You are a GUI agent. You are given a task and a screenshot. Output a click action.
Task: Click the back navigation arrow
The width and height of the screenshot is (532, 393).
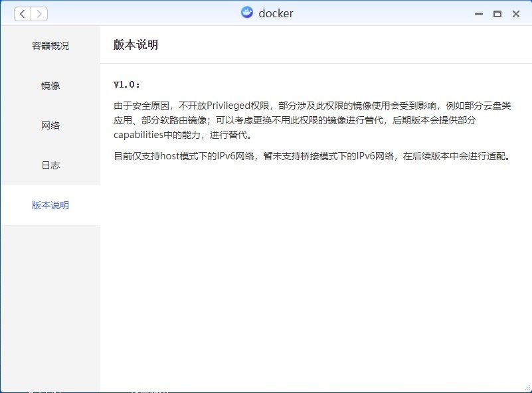[x=23, y=14]
